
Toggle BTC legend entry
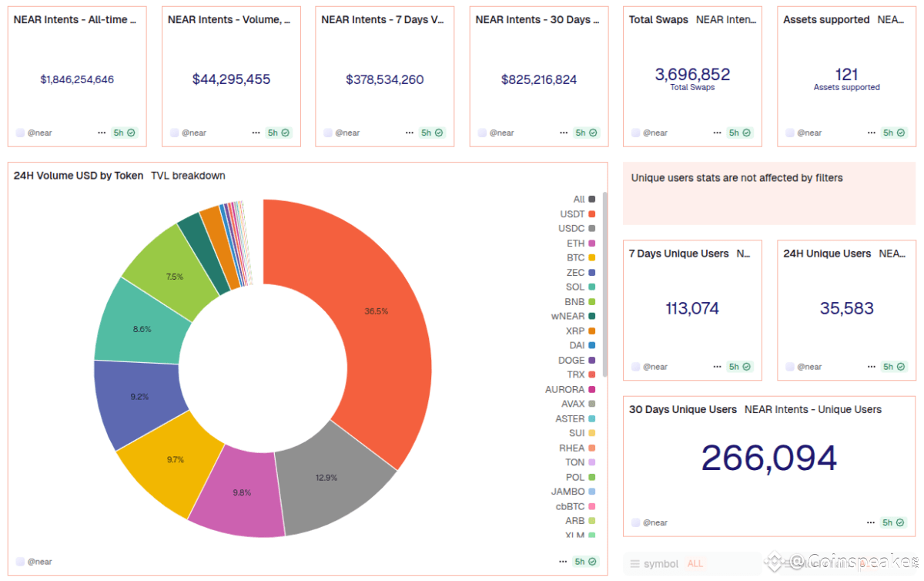click(x=581, y=257)
